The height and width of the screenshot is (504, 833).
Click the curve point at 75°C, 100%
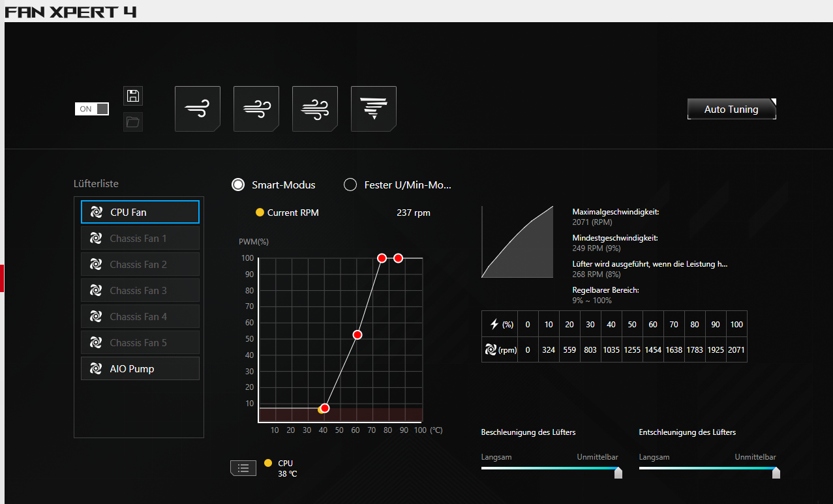point(382,258)
